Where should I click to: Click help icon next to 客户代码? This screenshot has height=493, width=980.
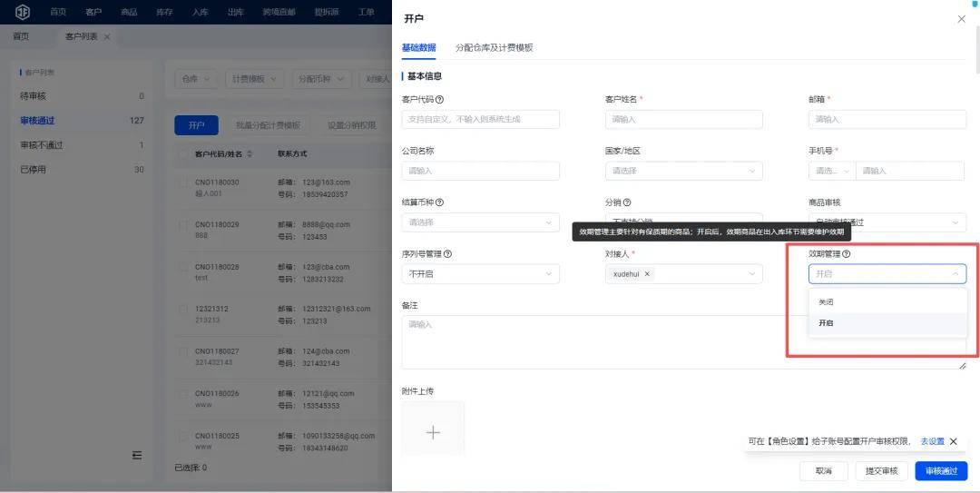tap(440, 100)
